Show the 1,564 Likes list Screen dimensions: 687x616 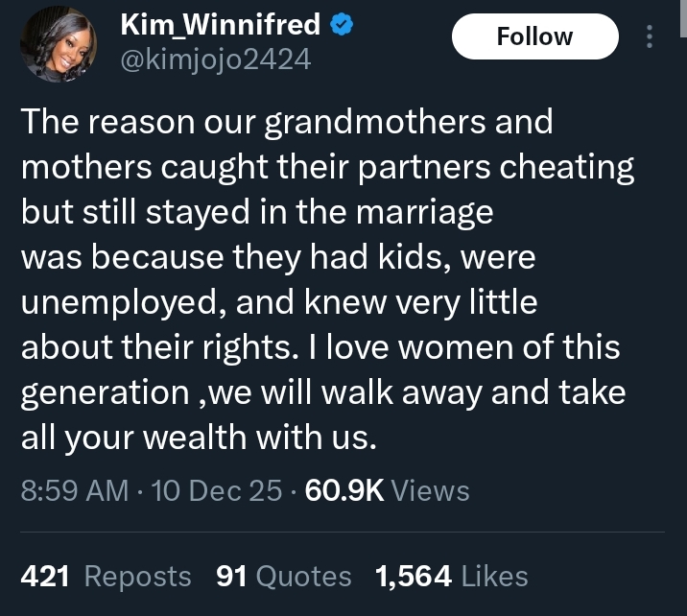pos(451,576)
